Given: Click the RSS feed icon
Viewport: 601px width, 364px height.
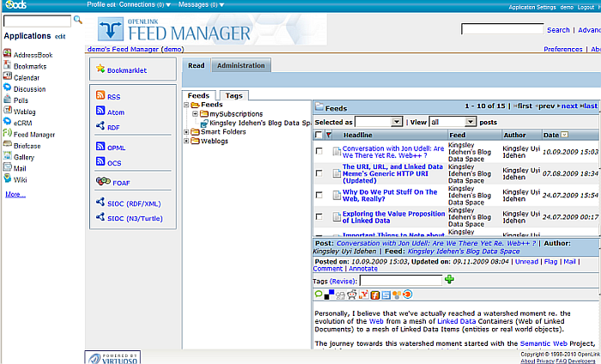Looking at the screenshot, I should pyautogui.click(x=100, y=96).
